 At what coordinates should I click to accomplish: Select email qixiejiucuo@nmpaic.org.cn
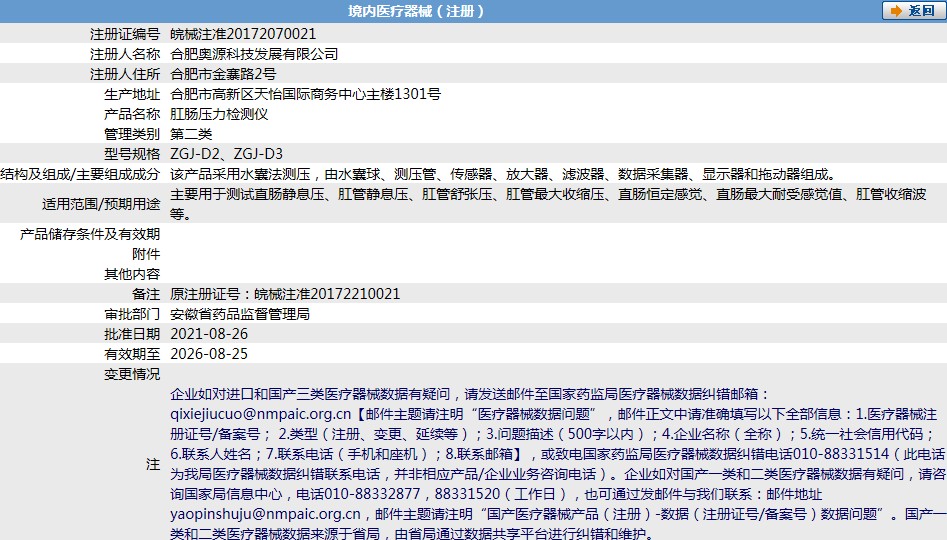pyautogui.click(x=260, y=414)
